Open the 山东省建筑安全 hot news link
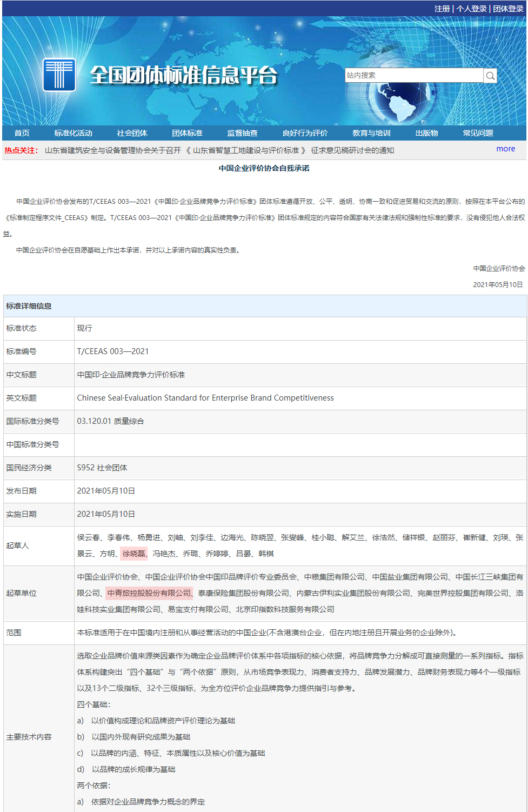This screenshot has height=812, width=528. (219, 150)
